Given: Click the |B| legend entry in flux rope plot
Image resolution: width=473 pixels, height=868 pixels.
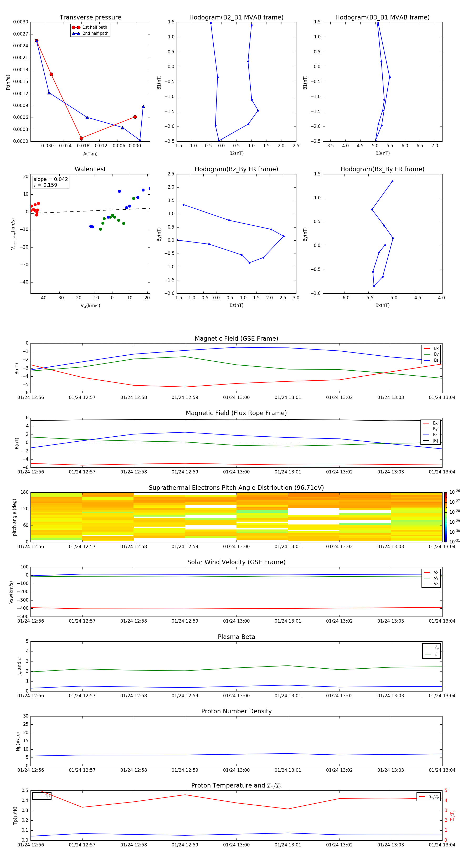Looking at the screenshot, I should coord(431,441).
